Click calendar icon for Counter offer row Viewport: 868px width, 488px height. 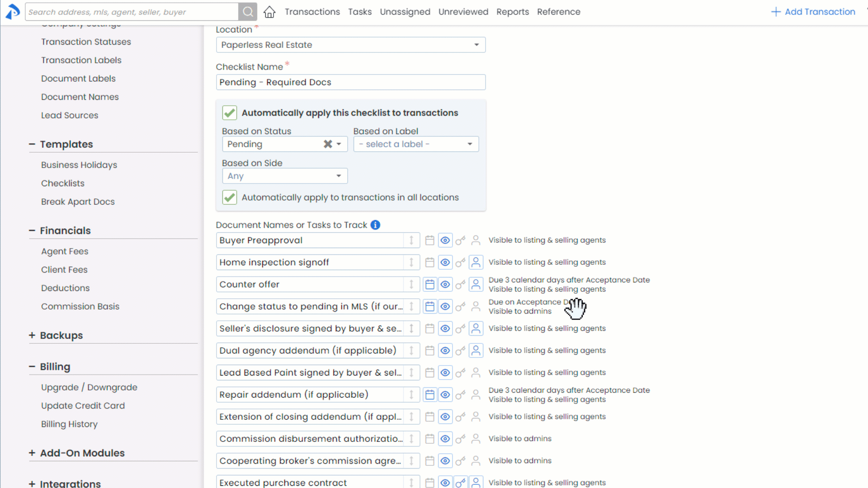(x=429, y=284)
